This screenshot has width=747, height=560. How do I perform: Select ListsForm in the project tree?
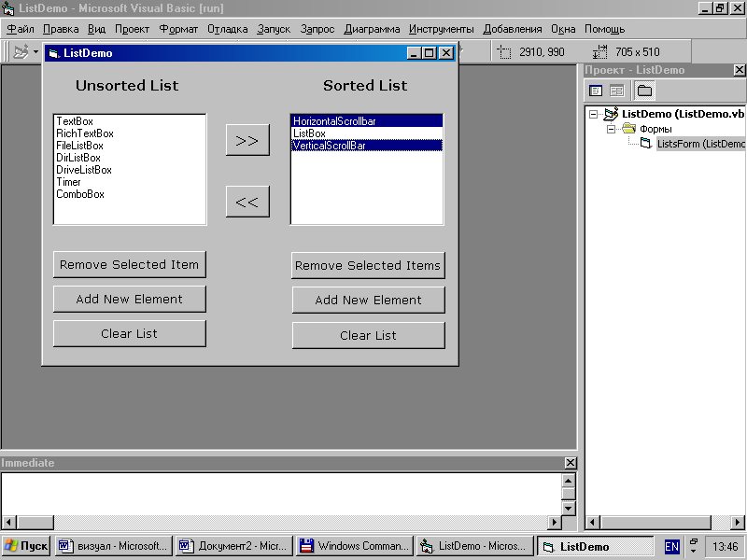[x=700, y=144]
